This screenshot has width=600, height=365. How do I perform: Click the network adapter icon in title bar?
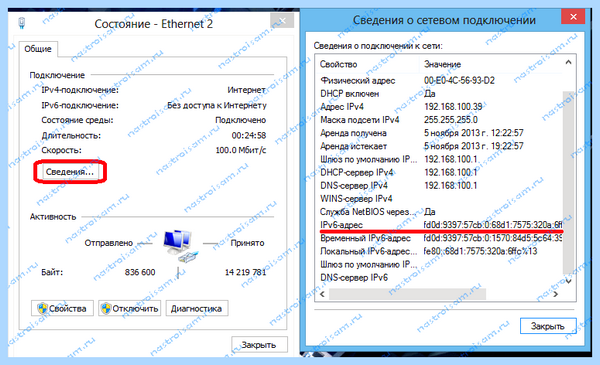pos(21,23)
